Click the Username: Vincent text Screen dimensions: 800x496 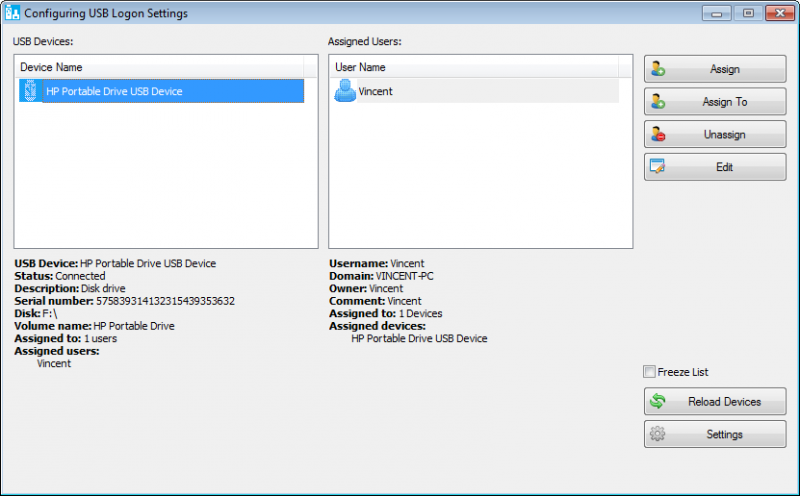[377, 263]
